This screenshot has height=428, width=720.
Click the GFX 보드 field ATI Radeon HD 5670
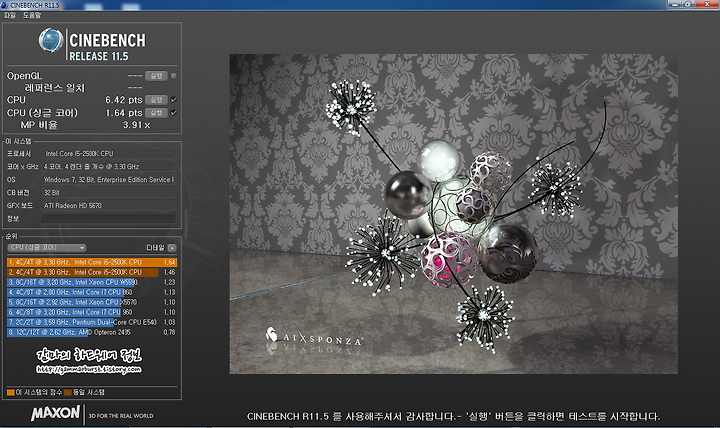click(x=109, y=206)
